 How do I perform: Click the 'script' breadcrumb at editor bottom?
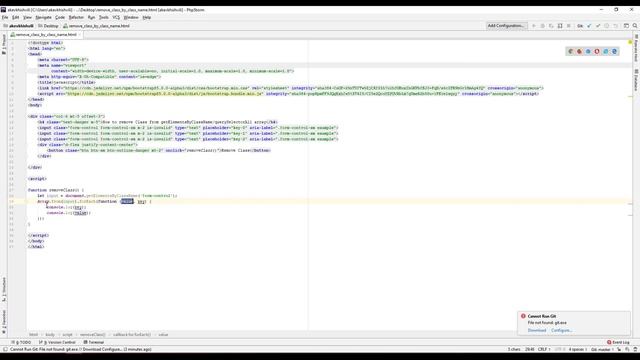[x=67, y=335]
